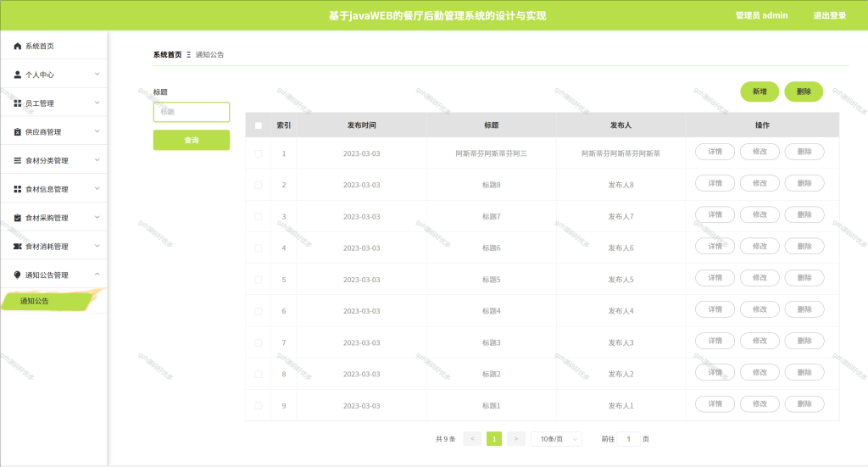Expand the 食材分类管理 menu chevron
Viewport: 868px width, 467px height.
point(97,160)
